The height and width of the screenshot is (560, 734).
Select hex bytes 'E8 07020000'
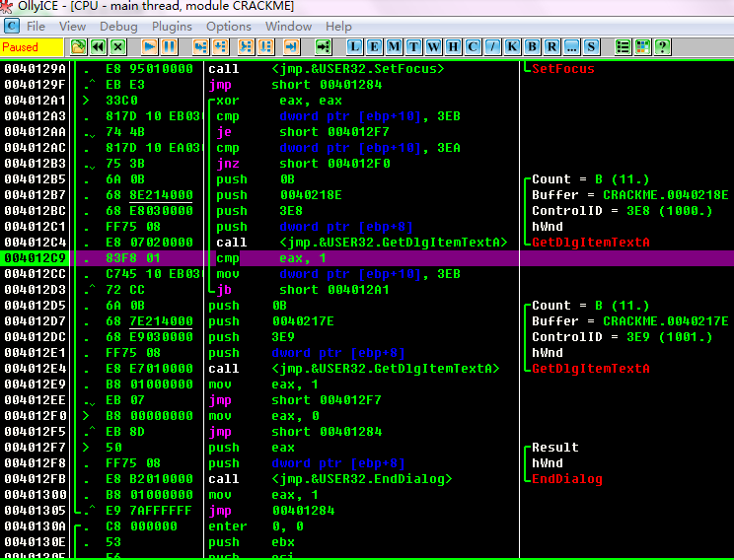[149, 243]
